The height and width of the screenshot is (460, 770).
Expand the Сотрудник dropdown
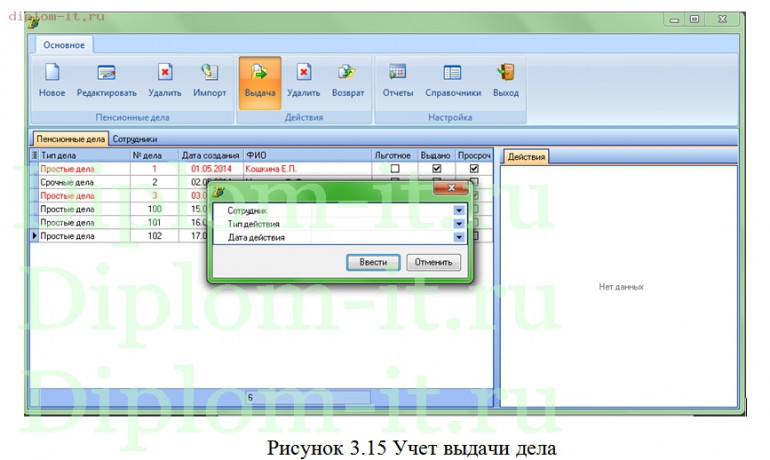(x=459, y=211)
